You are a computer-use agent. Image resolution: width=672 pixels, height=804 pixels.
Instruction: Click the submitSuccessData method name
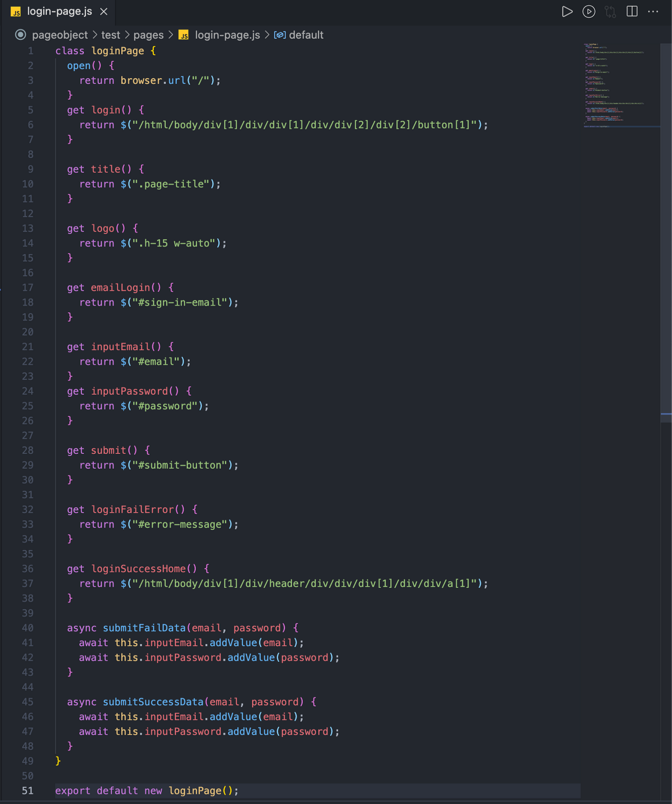pyautogui.click(x=153, y=702)
